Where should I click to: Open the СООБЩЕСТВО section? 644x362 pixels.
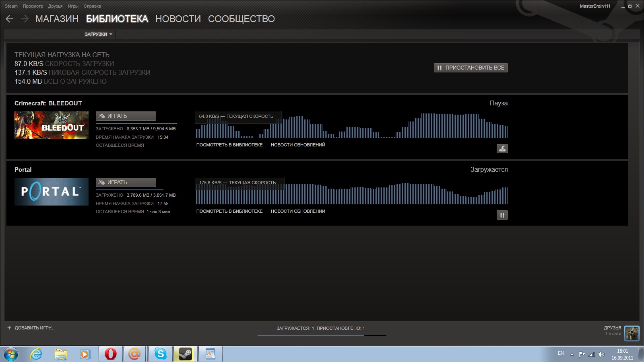coord(242,19)
